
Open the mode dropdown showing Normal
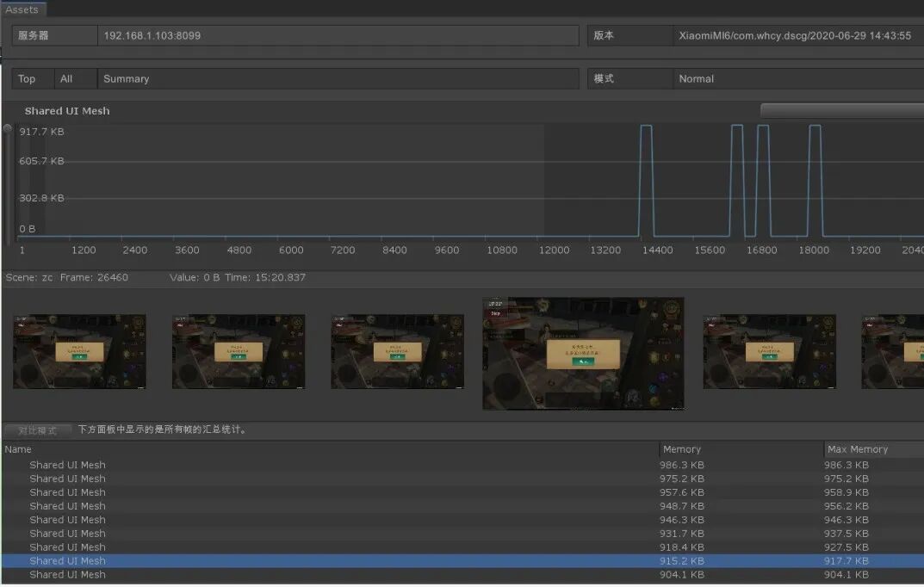pos(798,78)
